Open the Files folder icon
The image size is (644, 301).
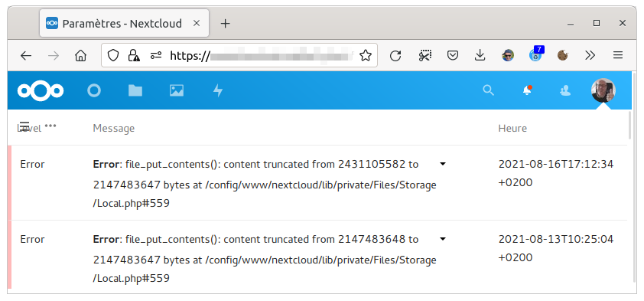tap(135, 90)
